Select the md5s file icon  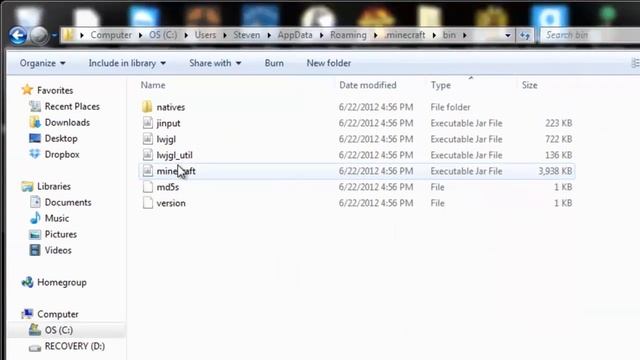click(147, 187)
